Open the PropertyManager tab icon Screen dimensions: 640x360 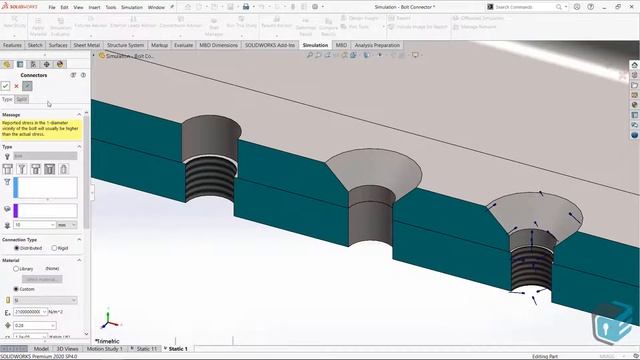coord(20,64)
